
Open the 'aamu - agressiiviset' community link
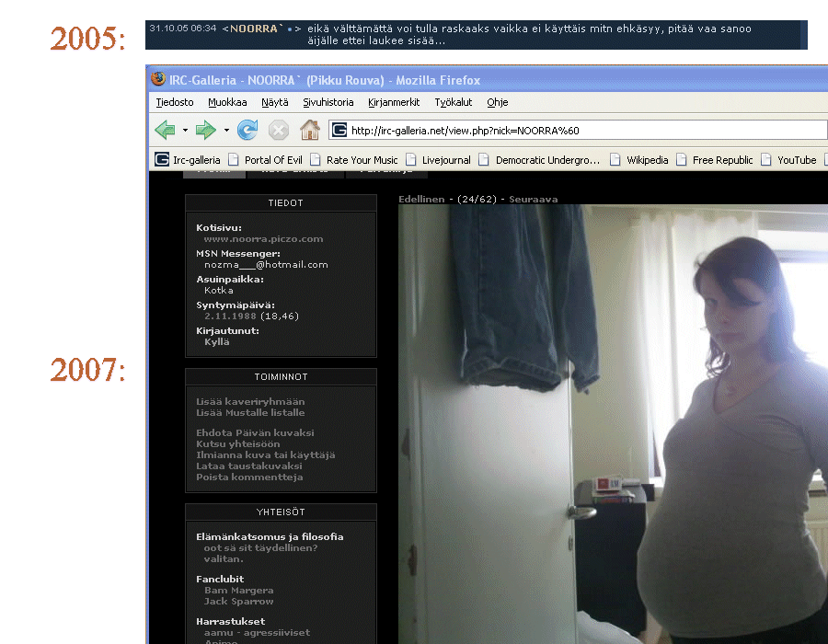click(258, 632)
